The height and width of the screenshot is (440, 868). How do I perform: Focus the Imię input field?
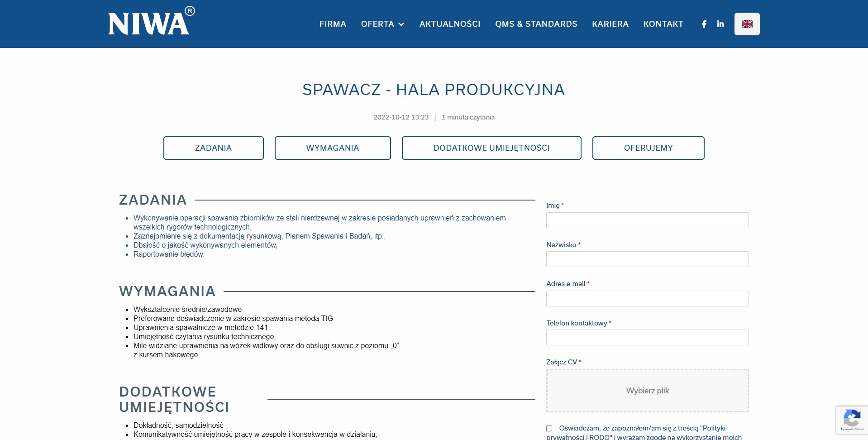click(x=648, y=220)
